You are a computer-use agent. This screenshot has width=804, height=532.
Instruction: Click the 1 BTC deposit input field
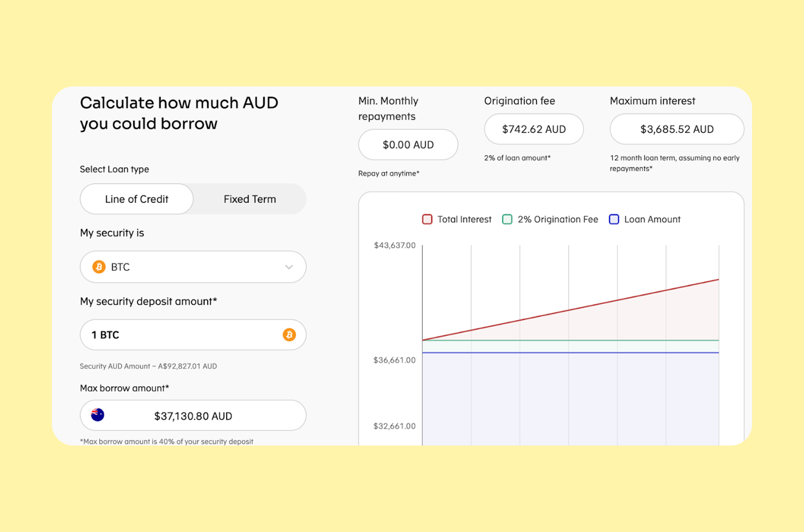[x=177, y=335]
